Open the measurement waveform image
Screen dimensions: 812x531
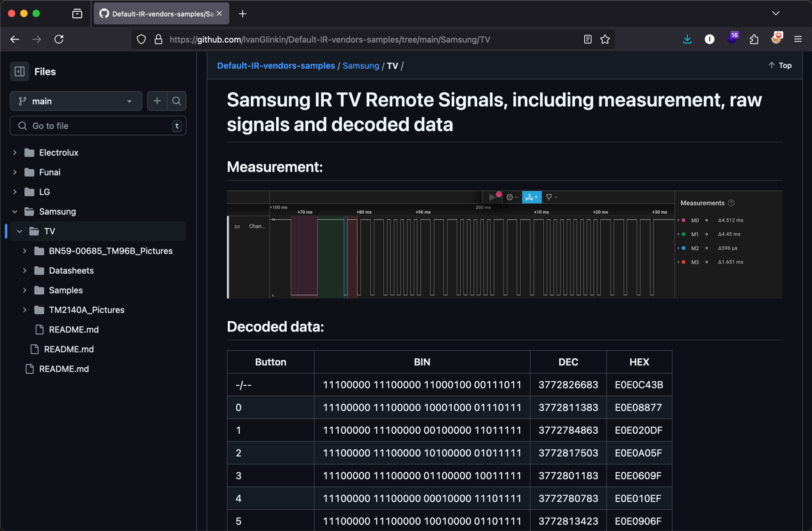pos(504,244)
